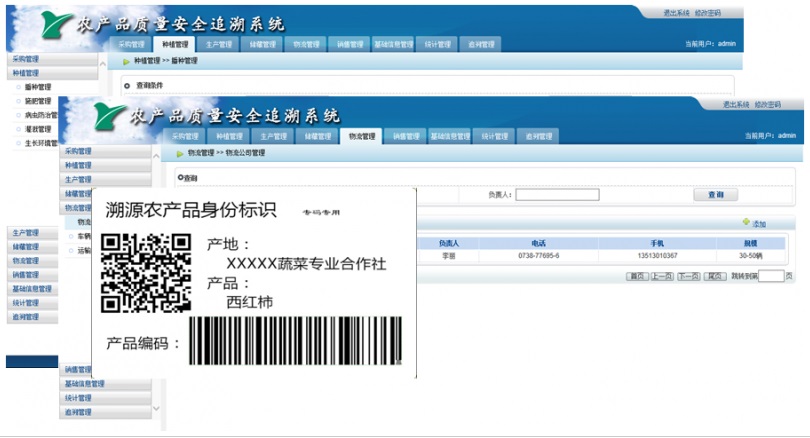Expand 基础信息管理 in back window sidebar
810x438 pixels.
33,289
